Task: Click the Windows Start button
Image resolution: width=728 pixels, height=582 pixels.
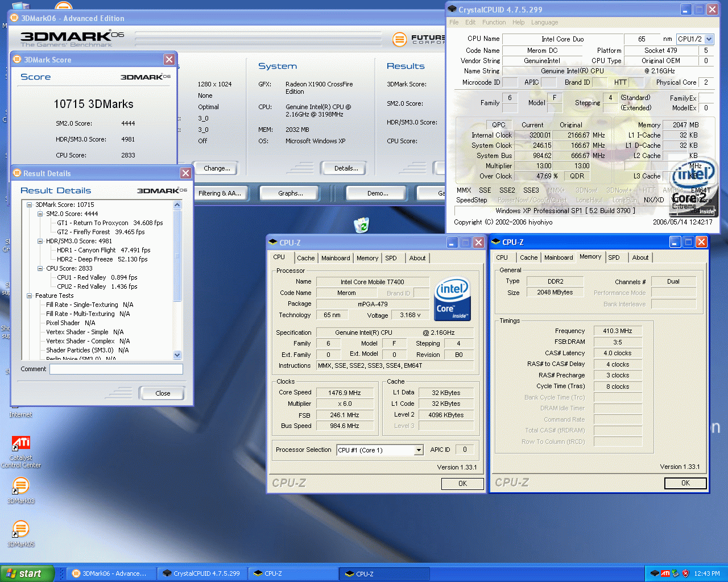Action: 27,573
